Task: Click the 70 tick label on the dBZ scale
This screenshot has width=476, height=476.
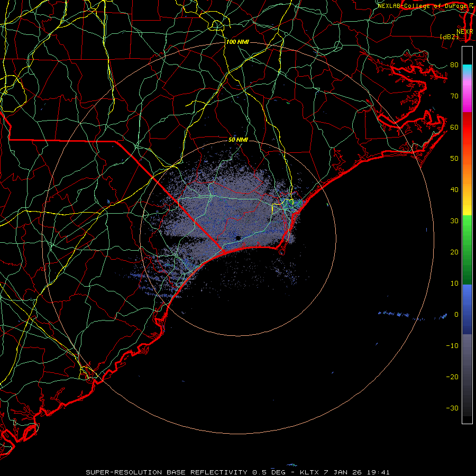Action: (454, 96)
